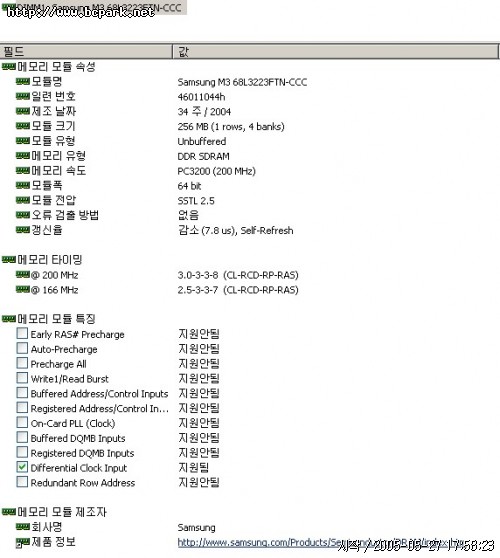Select the error detection value 없음
The width and height of the screenshot is (500, 558).
point(189,215)
